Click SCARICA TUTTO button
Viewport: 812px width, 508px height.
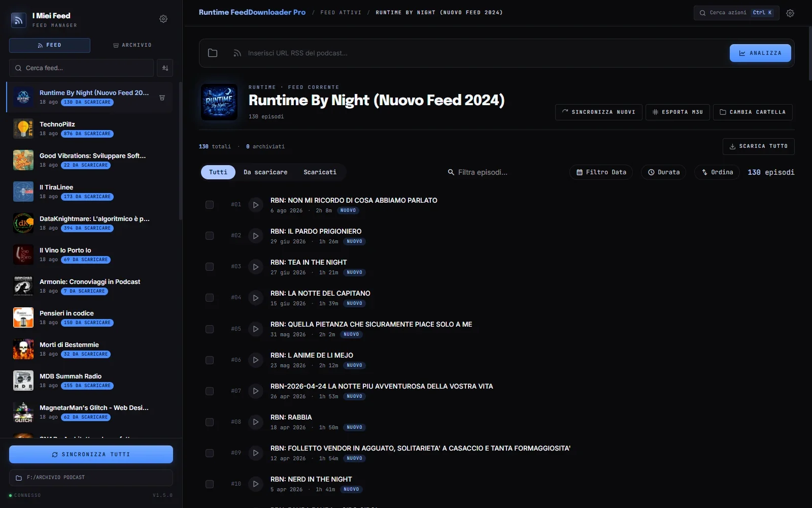pyautogui.click(x=759, y=146)
